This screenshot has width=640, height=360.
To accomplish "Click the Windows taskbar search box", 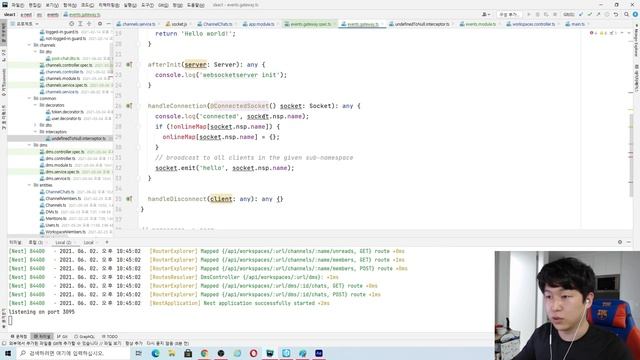I will click(x=73, y=353).
